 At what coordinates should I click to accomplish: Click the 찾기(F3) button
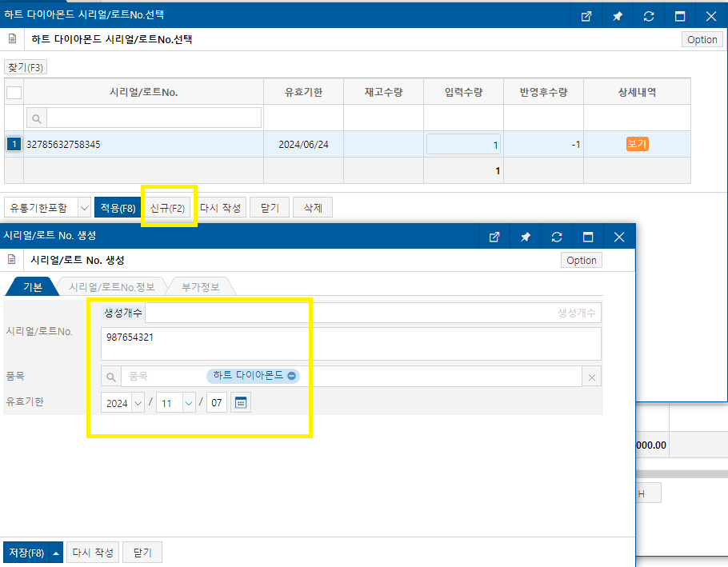pos(26,68)
